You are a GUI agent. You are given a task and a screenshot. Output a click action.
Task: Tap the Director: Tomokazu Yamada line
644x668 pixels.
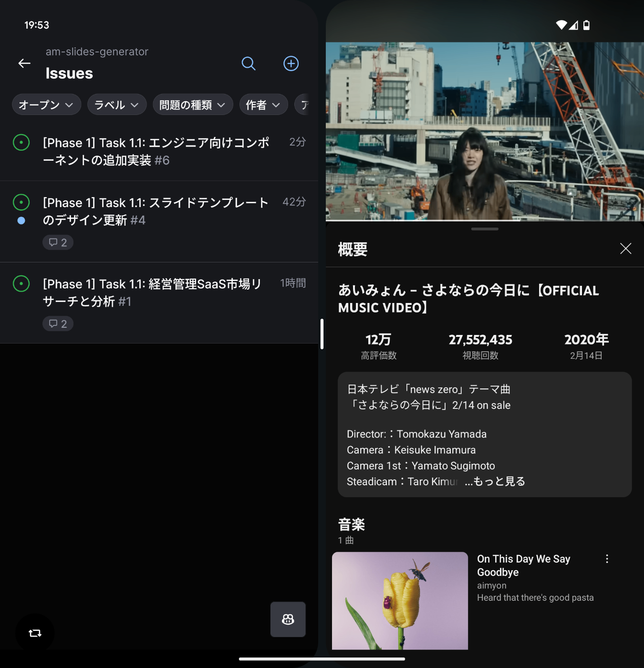tap(416, 434)
